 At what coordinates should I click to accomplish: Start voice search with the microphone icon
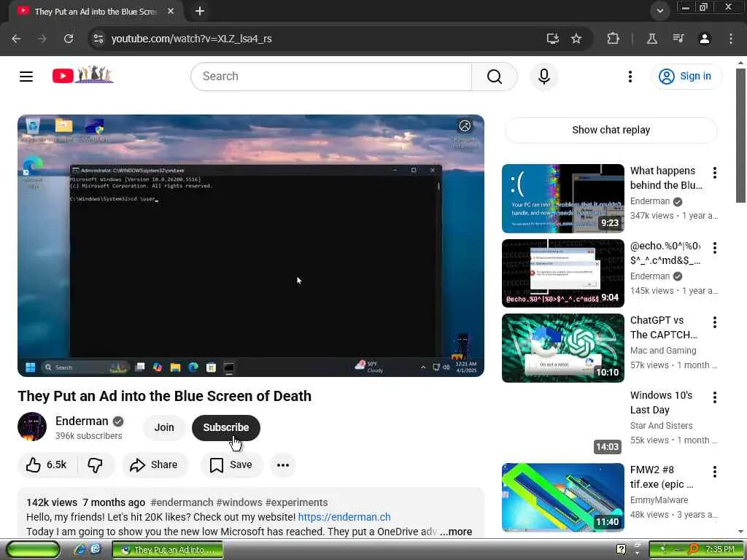coord(543,76)
